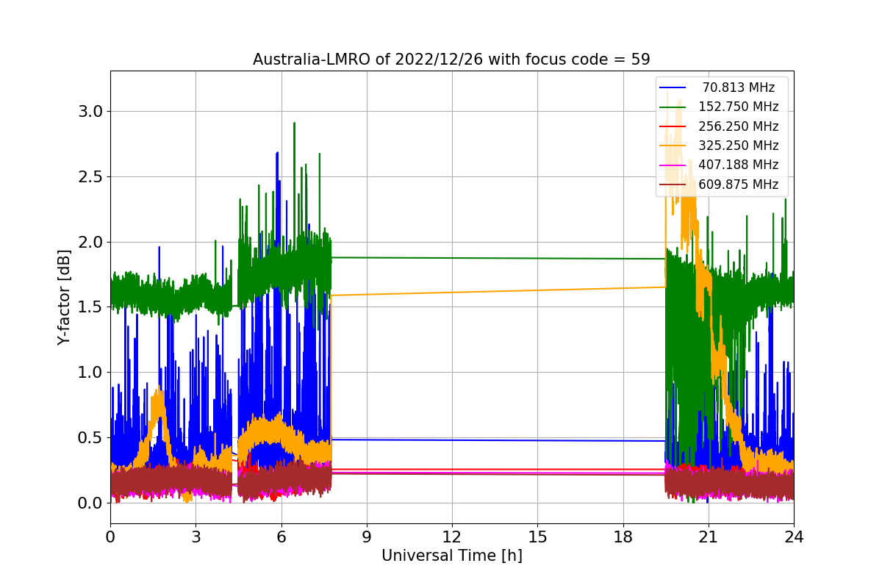Image resolution: width=882 pixels, height=588 pixels.
Task: Click the green line swatch in the legend
Action: [x=673, y=107]
